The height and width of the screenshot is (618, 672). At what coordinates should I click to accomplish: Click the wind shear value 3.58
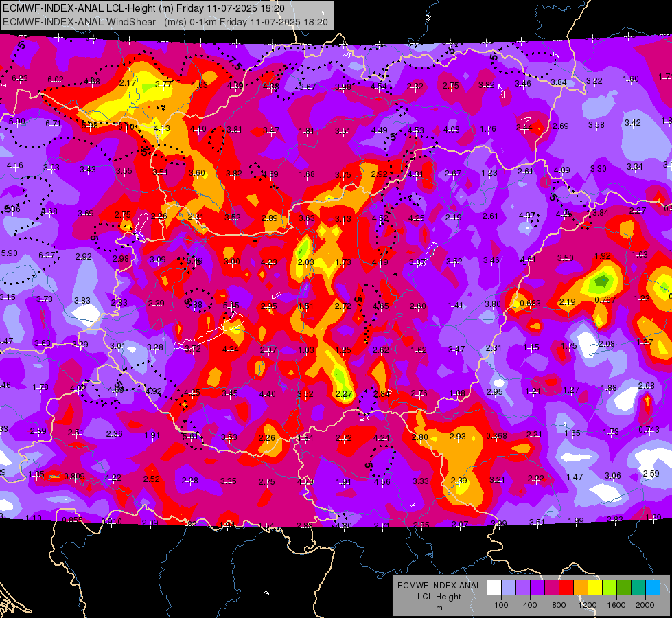[x=596, y=125]
